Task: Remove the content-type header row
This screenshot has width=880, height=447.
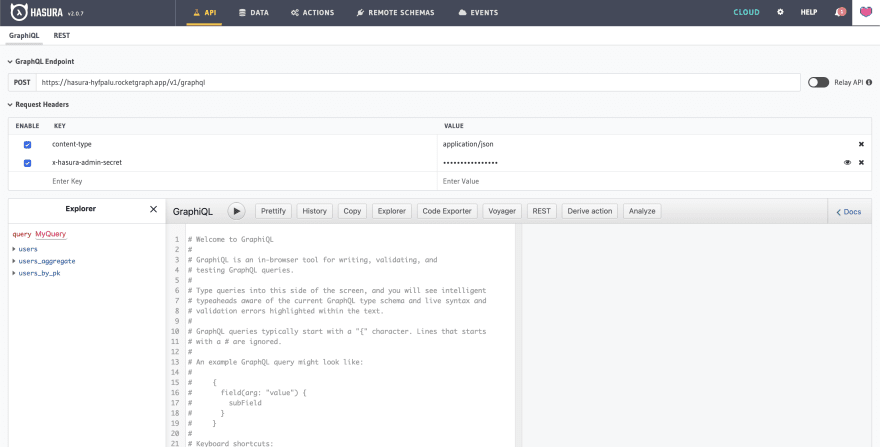Action: pyautogui.click(x=861, y=144)
